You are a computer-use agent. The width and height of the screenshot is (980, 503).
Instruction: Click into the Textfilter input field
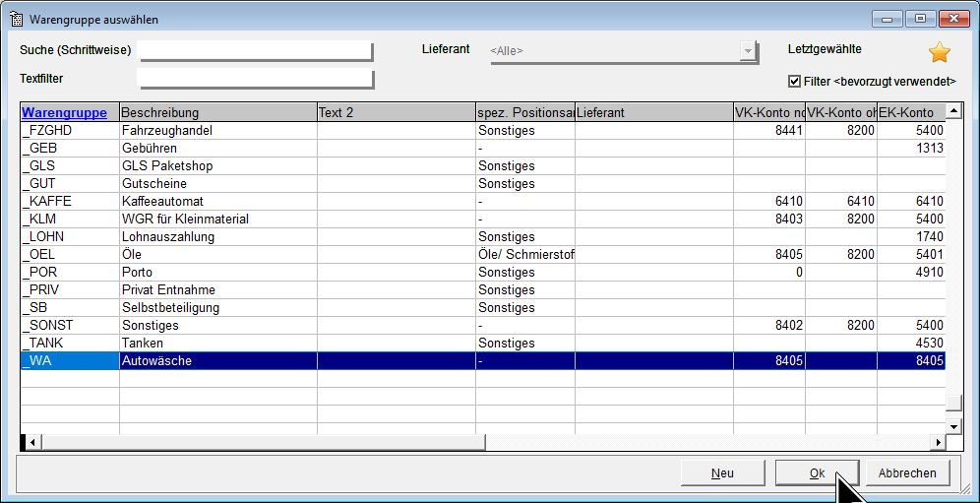(x=255, y=78)
